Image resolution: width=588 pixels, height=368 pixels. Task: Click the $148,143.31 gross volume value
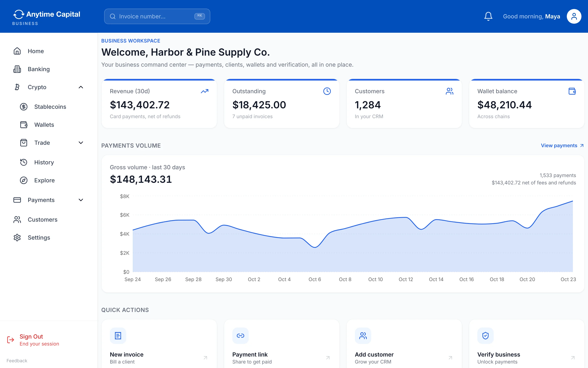click(x=141, y=179)
